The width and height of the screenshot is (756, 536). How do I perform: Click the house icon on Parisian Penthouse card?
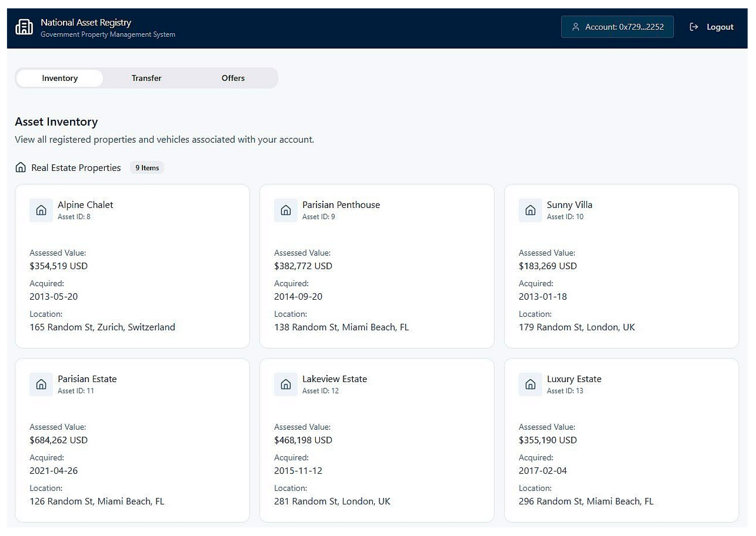pyautogui.click(x=286, y=210)
